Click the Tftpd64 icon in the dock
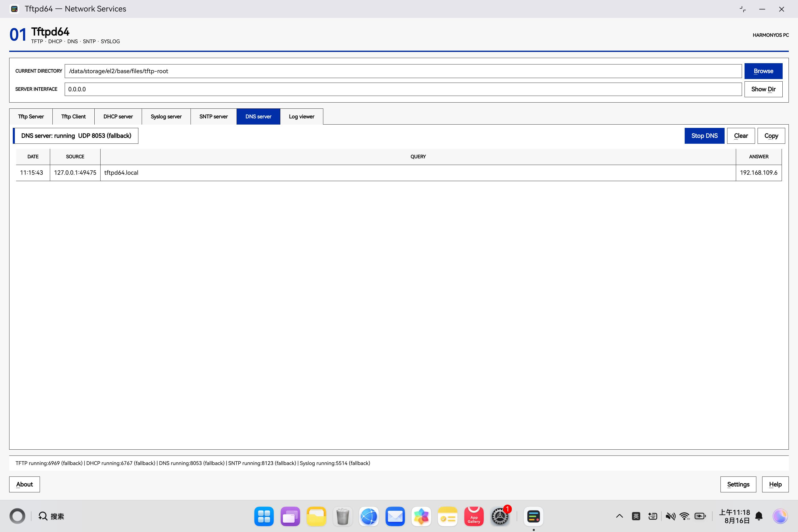798x532 pixels. (534, 516)
